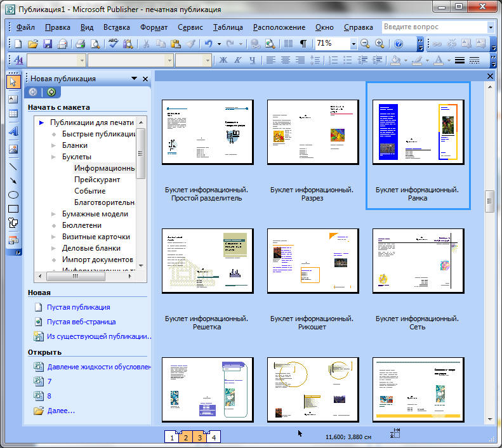Expand the Бланки tree node
Image resolution: width=502 pixels, height=448 pixels.
coord(53,145)
